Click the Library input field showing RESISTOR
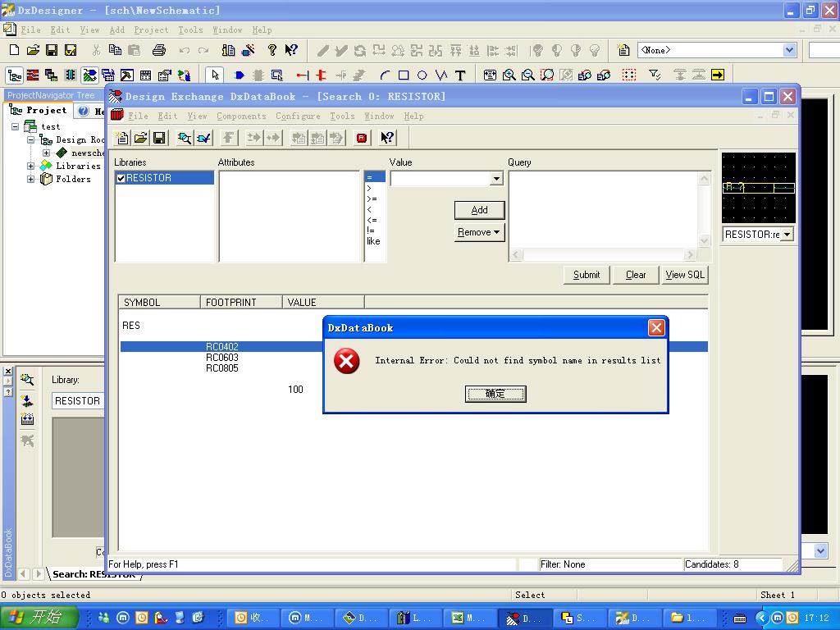This screenshot has height=630, width=840. (x=78, y=400)
